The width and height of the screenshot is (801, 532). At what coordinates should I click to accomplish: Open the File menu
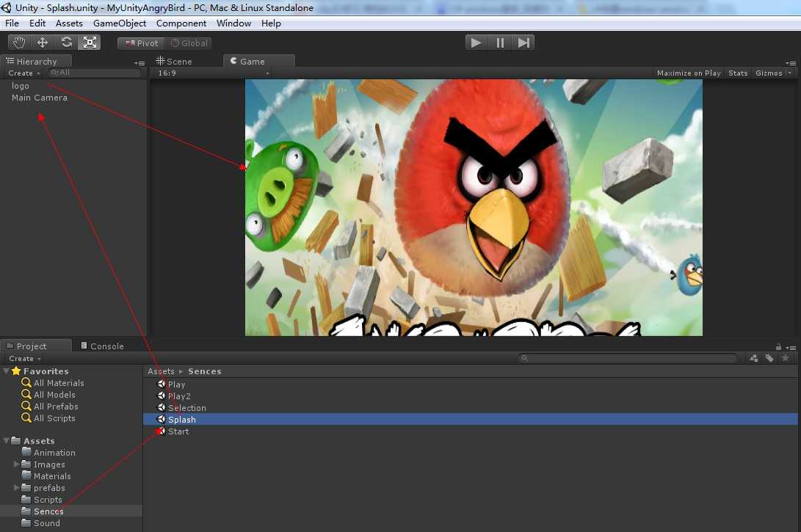pos(12,23)
